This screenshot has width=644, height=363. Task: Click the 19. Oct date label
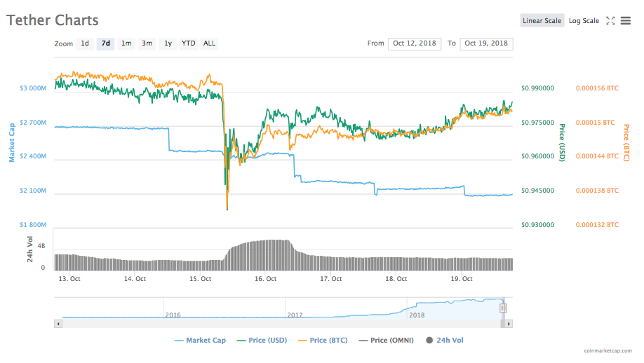[461, 279]
